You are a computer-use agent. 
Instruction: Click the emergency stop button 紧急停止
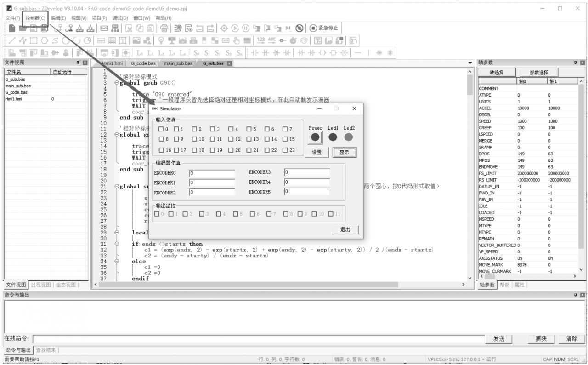pyautogui.click(x=324, y=28)
